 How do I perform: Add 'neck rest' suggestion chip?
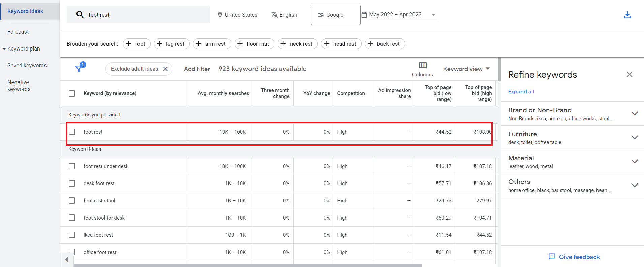pos(298,44)
